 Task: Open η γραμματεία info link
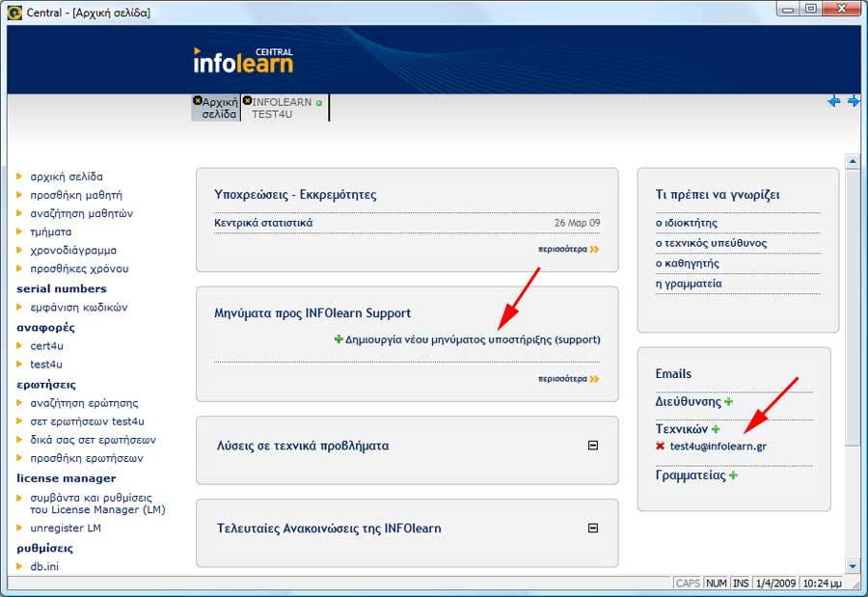coord(689,284)
